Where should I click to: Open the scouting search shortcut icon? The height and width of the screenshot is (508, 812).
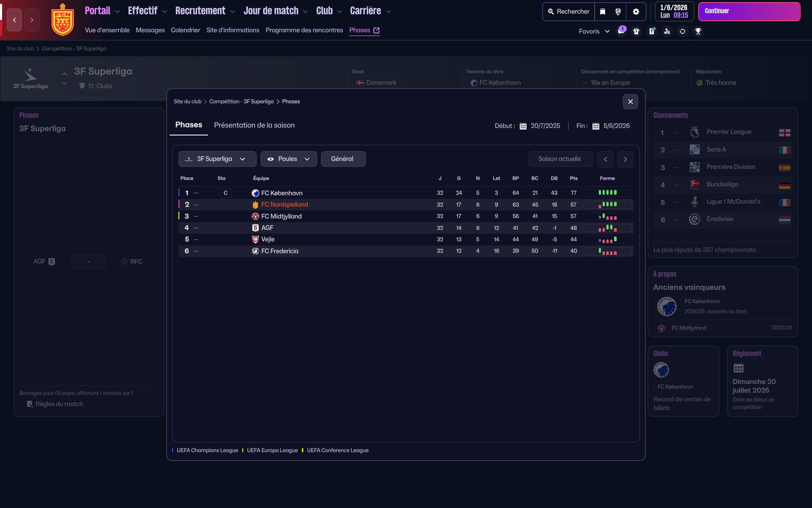(667, 31)
